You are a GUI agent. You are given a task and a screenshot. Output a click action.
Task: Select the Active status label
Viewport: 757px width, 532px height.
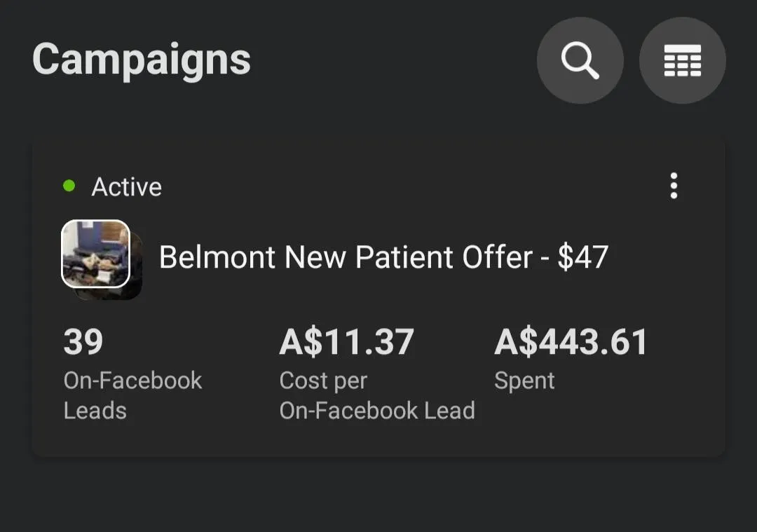click(126, 187)
